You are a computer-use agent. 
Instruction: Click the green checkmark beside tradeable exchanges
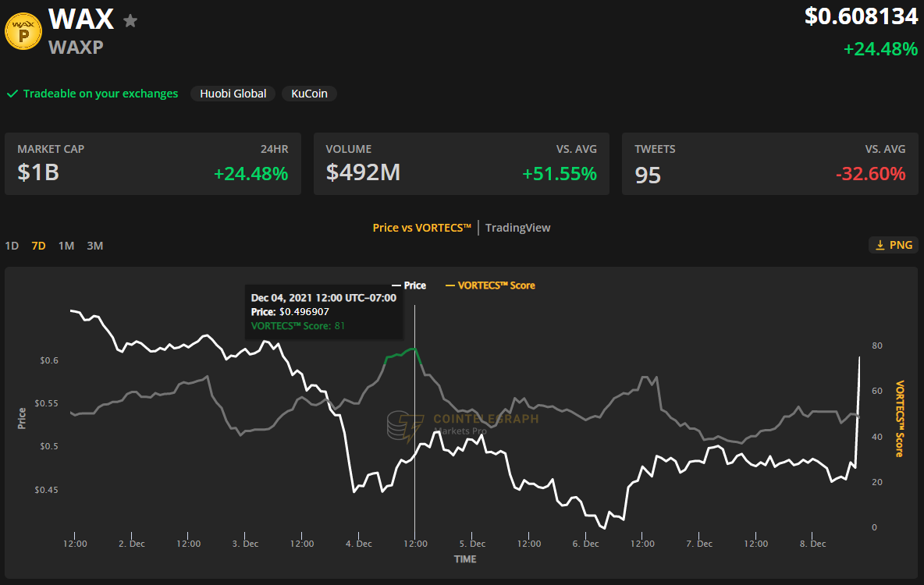click(12, 94)
